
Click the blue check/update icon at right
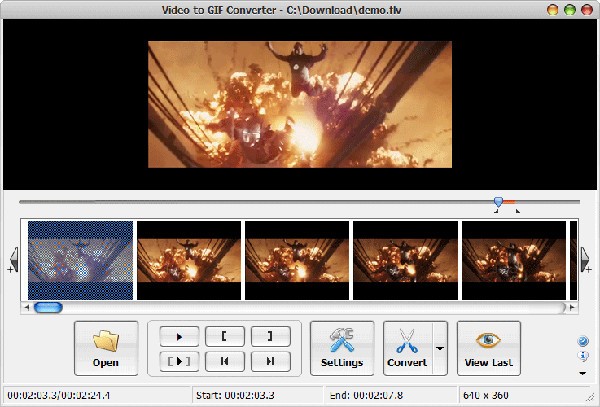pyautogui.click(x=583, y=341)
